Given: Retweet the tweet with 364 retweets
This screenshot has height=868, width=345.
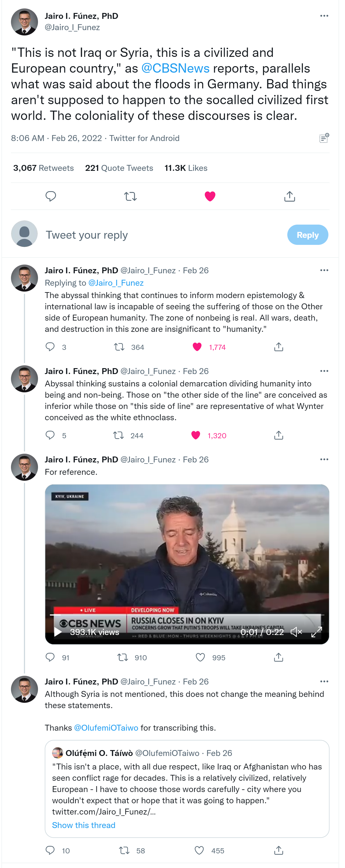Looking at the screenshot, I should point(119,347).
